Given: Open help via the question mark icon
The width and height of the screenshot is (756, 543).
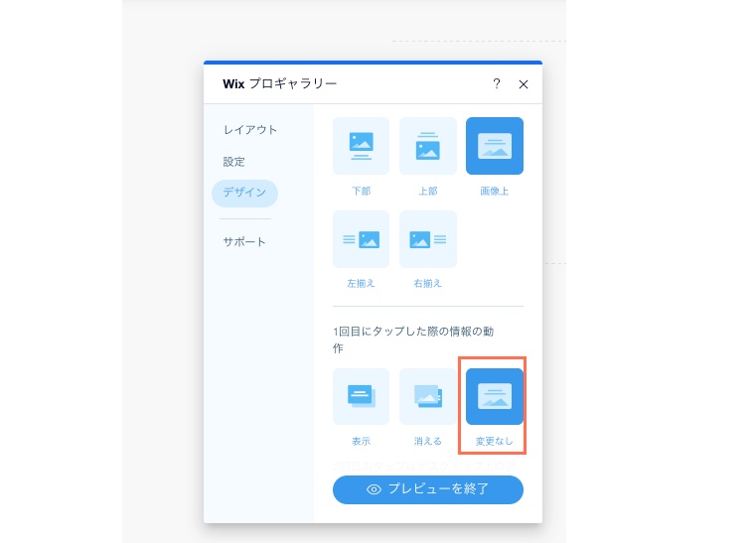Looking at the screenshot, I should [x=497, y=84].
